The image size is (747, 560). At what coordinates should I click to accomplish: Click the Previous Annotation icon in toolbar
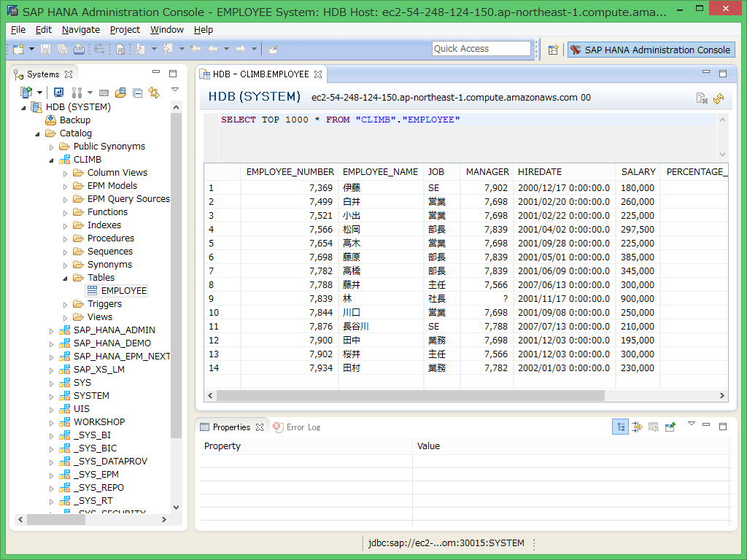click(168, 49)
